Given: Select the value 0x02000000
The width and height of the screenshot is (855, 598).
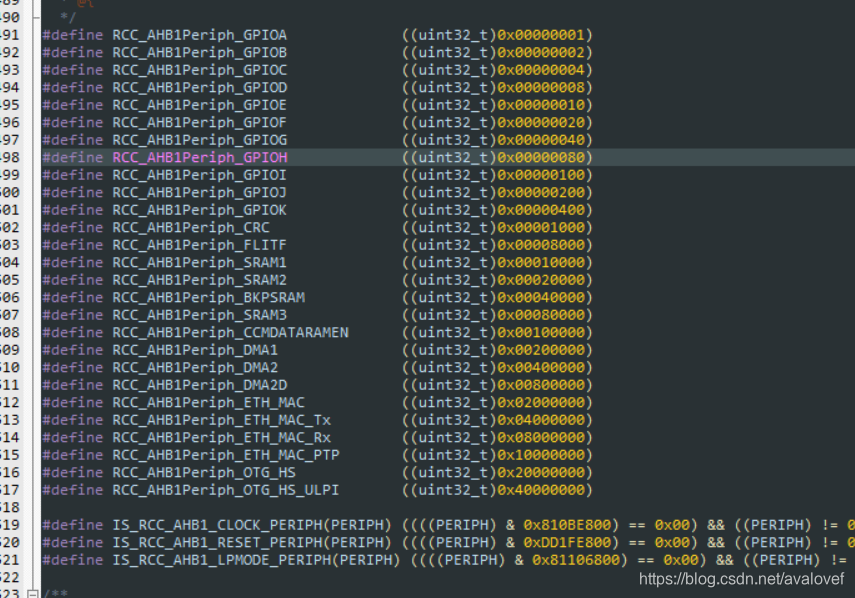Looking at the screenshot, I should [x=541, y=402].
